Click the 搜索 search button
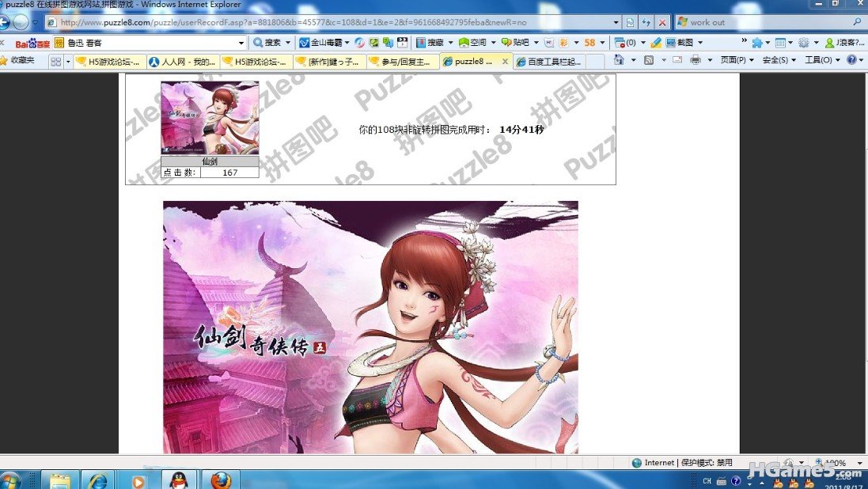The width and height of the screenshot is (868, 489). click(x=267, y=42)
